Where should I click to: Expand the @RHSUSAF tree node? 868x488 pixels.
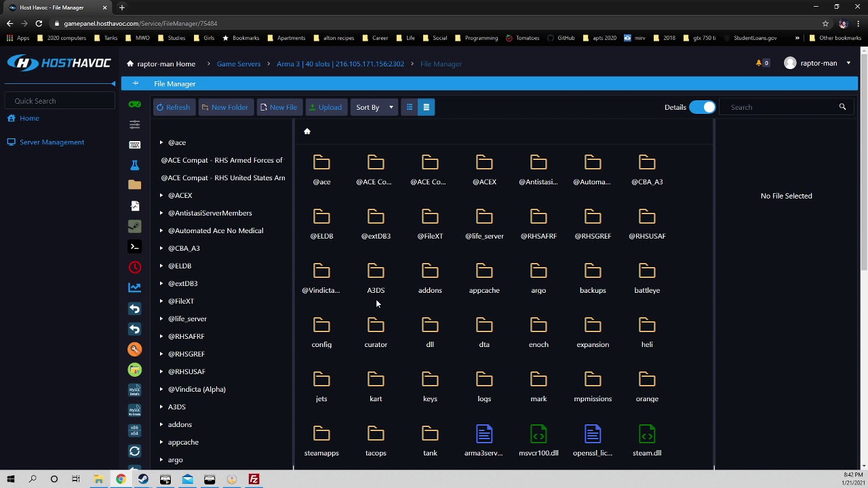click(x=161, y=371)
